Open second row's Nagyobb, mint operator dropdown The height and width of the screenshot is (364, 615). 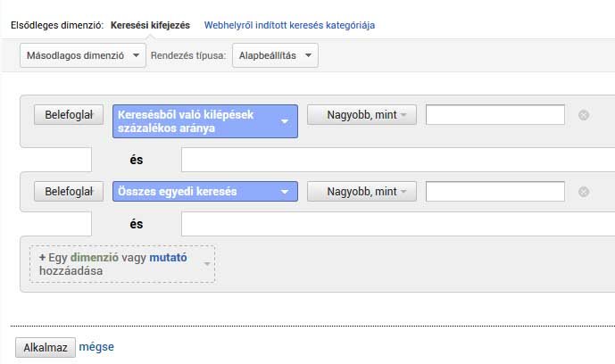click(x=362, y=191)
